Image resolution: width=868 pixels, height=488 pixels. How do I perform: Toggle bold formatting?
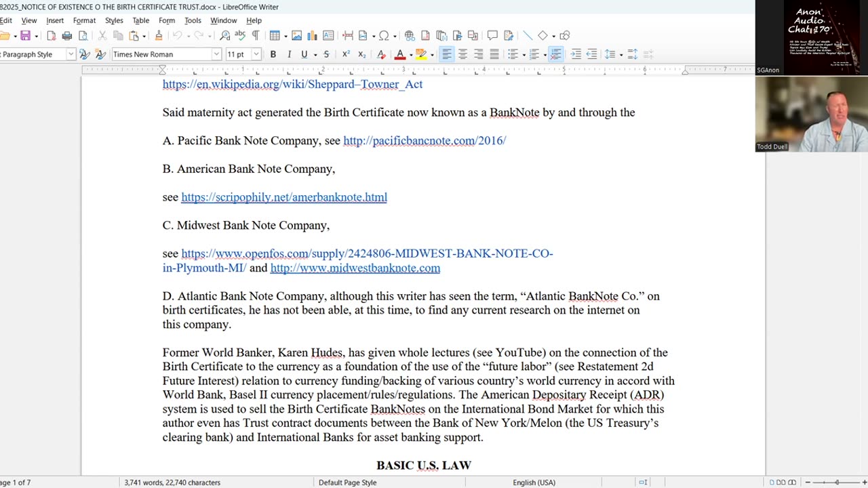273,54
